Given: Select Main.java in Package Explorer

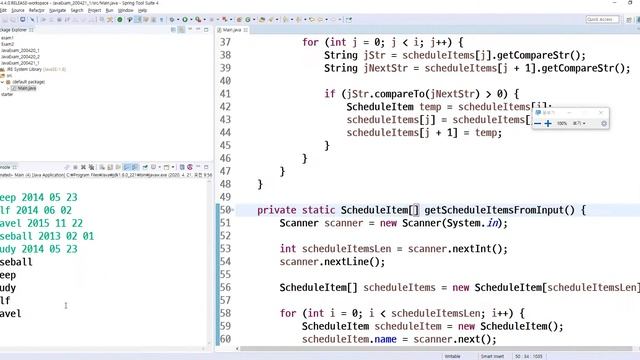Looking at the screenshot, I should pyautogui.click(x=24, y=88).
